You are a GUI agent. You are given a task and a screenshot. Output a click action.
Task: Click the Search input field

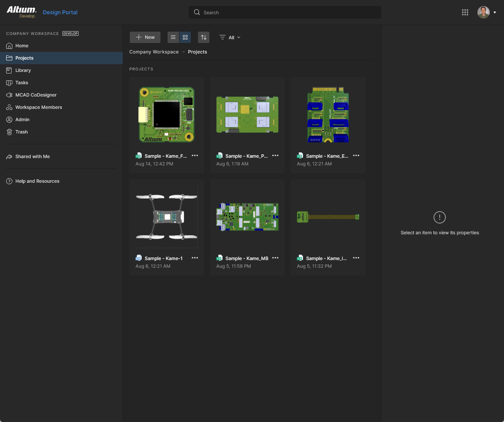point(285,12)
